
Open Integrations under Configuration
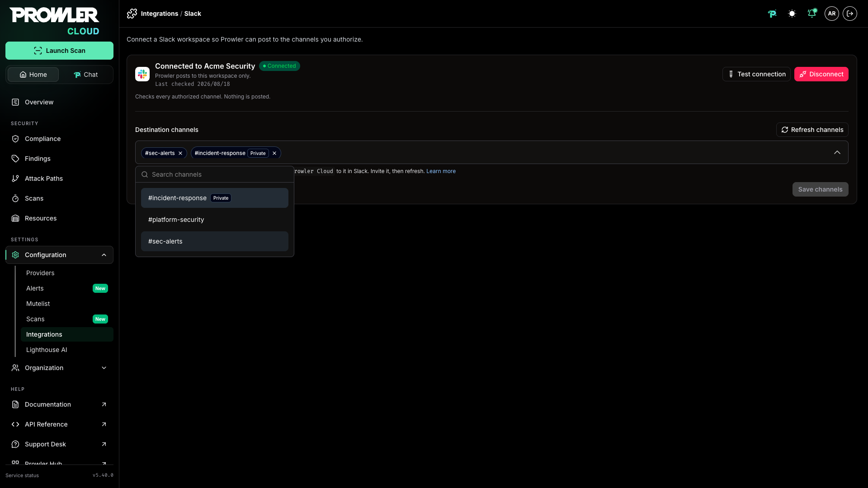coord(67,334)
